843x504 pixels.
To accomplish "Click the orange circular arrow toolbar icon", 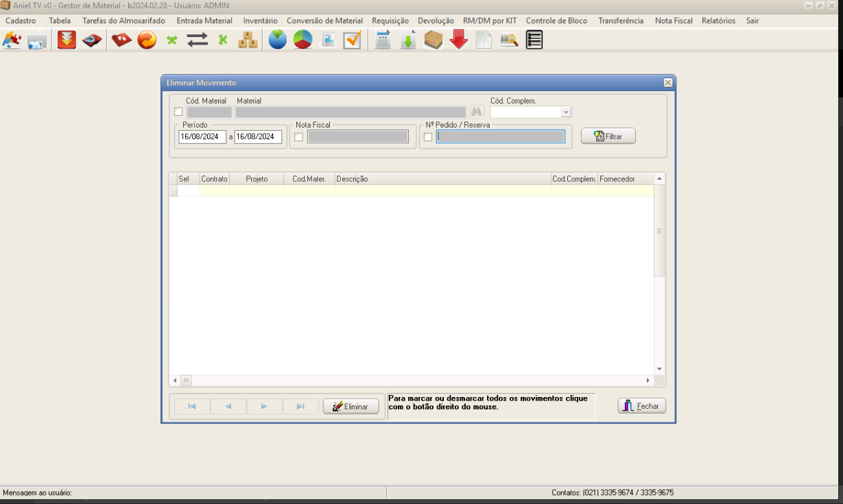I will tap(147, 40).
